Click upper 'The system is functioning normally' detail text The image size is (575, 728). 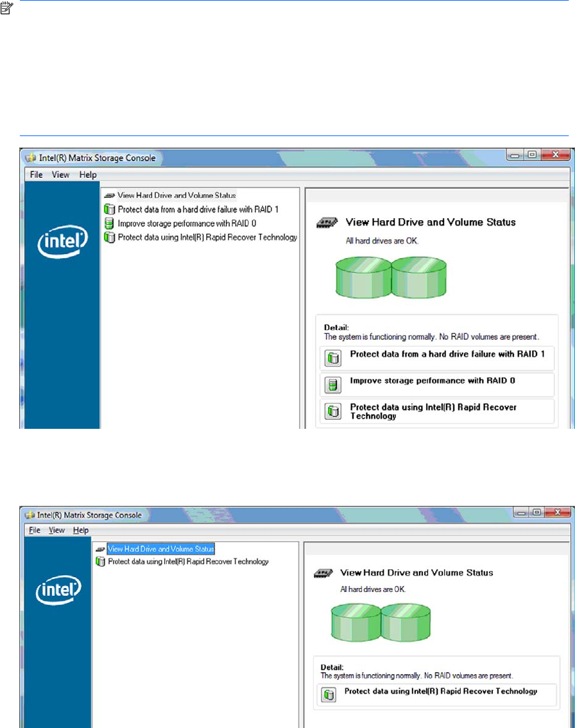[x=431, y=337]
